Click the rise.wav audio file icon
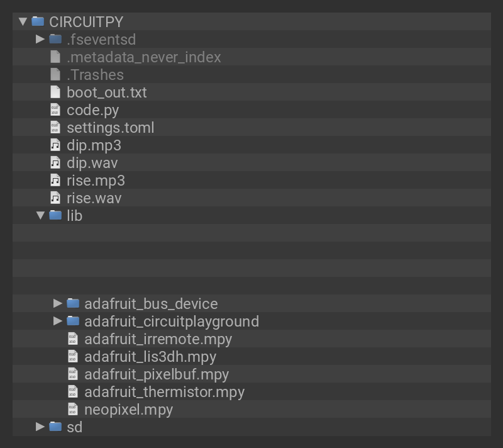Viewport: 503px width, 448px height. click(x=55, y=198)
